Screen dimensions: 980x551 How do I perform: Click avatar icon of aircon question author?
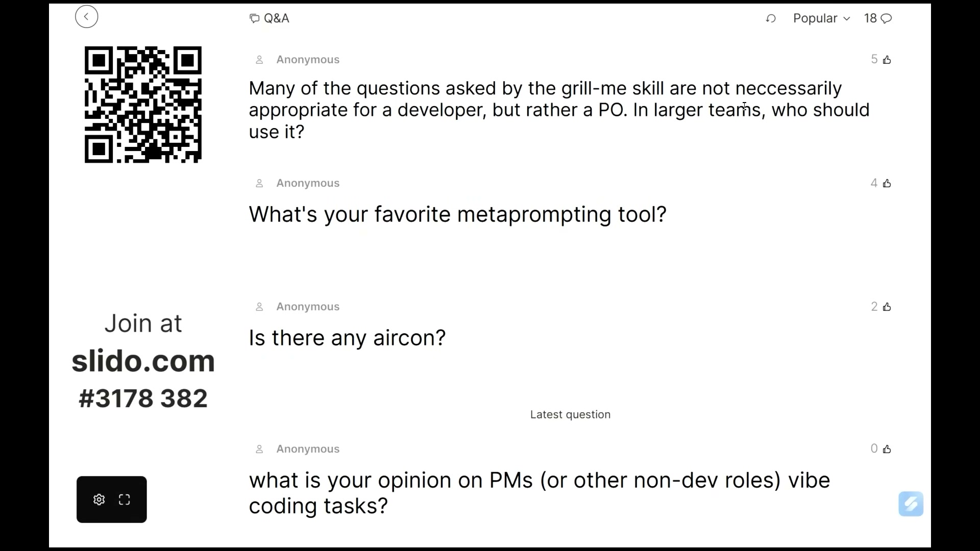259,307
